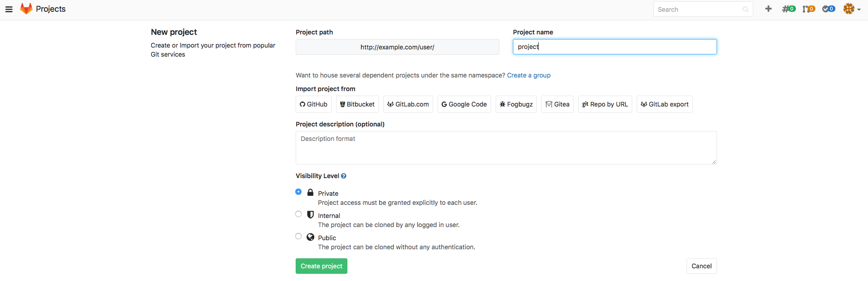Select the Internal visibility option
The image size is (868, 281).
(298, 214)
